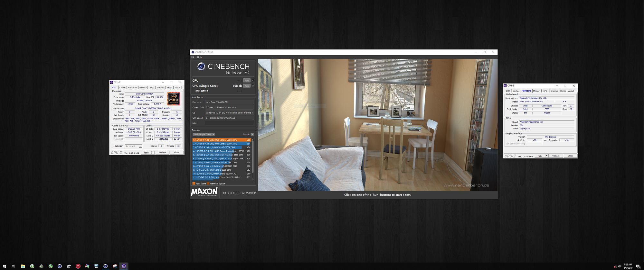
Task: Open the Memory tab in right CPU-Z
Action: [x=537, y=91]
